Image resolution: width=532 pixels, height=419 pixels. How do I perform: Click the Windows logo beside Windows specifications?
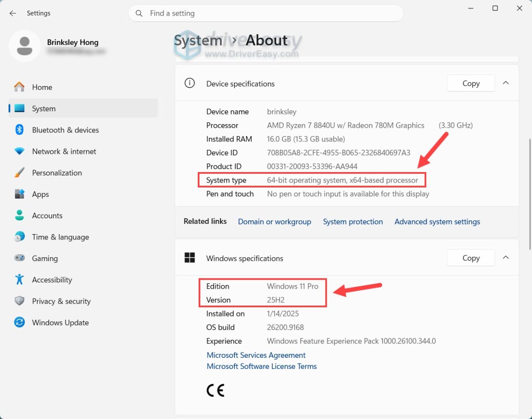190,258
